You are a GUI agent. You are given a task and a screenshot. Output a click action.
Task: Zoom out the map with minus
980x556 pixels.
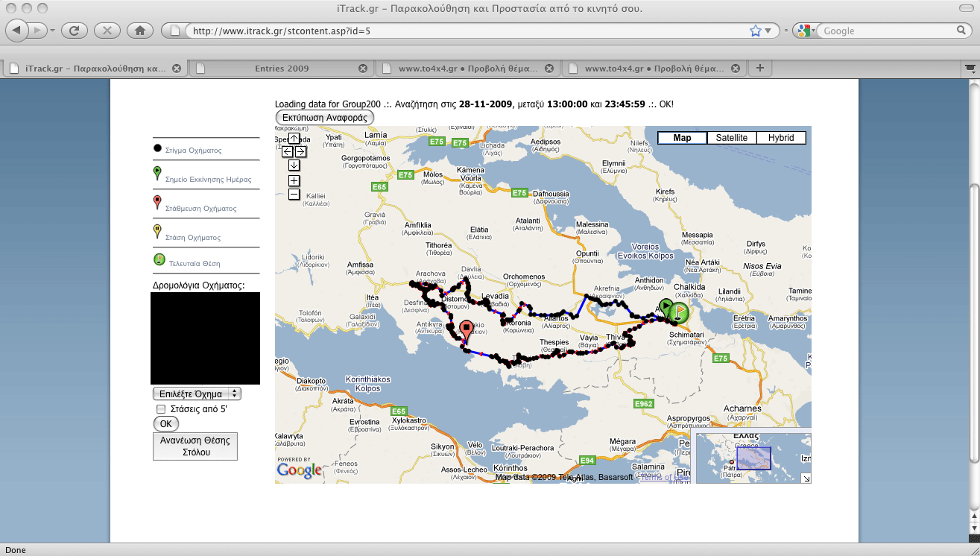pyautogui.click(x=294, y=195)
